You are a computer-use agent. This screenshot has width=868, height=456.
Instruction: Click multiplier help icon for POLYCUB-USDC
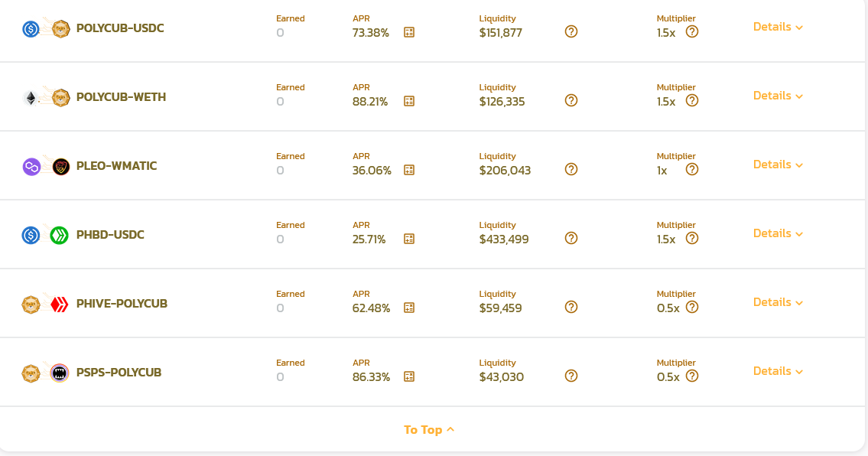tap(692, 31)
